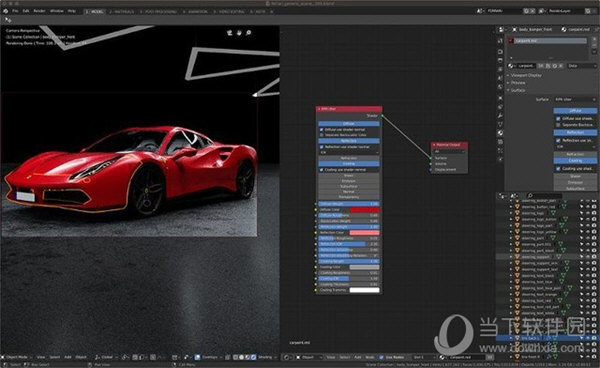Click the Blender logo in top bar
This screenshot has height=368, width=600.
5,11
